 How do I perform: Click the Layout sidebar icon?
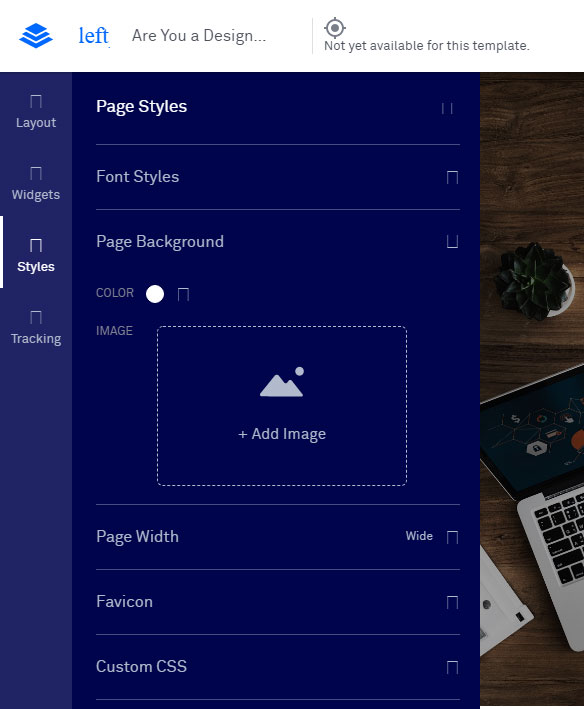tap(36, 101)
